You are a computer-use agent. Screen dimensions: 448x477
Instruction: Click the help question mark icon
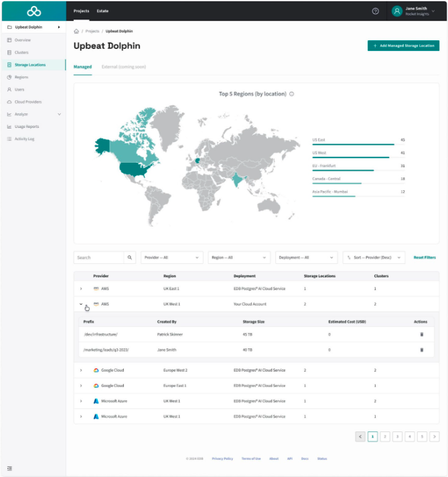(375, 11)
